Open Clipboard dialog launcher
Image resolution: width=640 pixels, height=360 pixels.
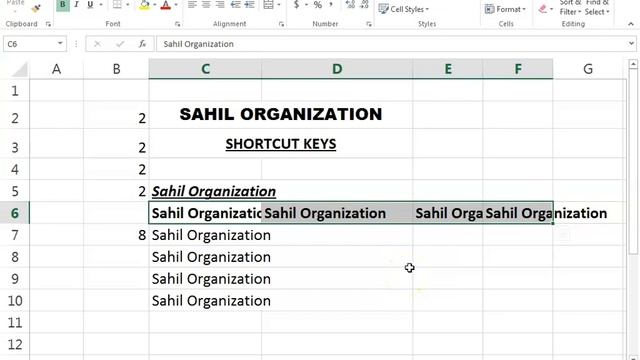[48, 24]
